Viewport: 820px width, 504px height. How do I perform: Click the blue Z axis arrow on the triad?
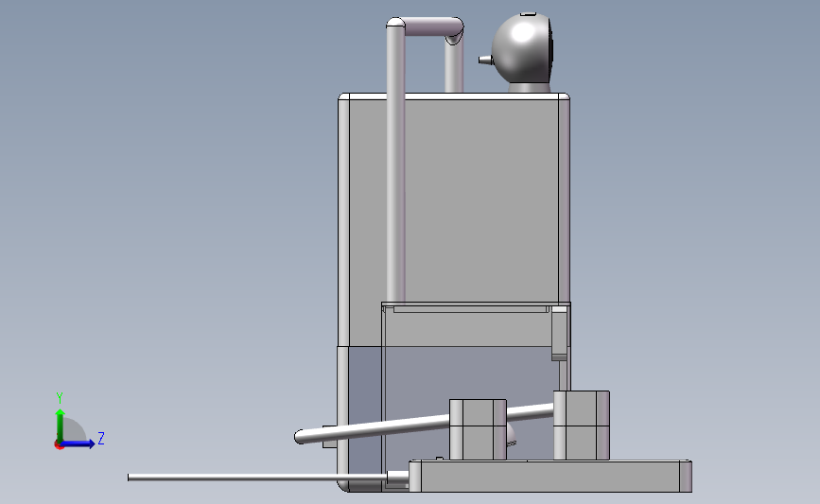coord(79,444)
